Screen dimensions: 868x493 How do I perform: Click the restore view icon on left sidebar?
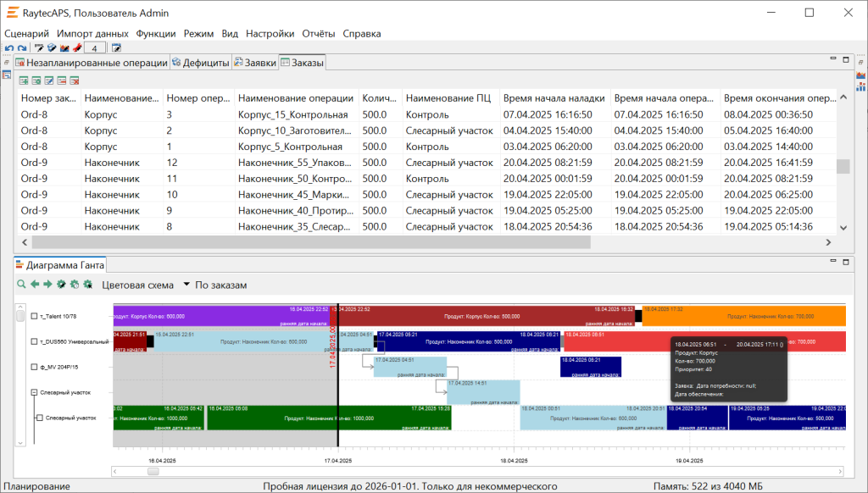click(x=7, y=63)
